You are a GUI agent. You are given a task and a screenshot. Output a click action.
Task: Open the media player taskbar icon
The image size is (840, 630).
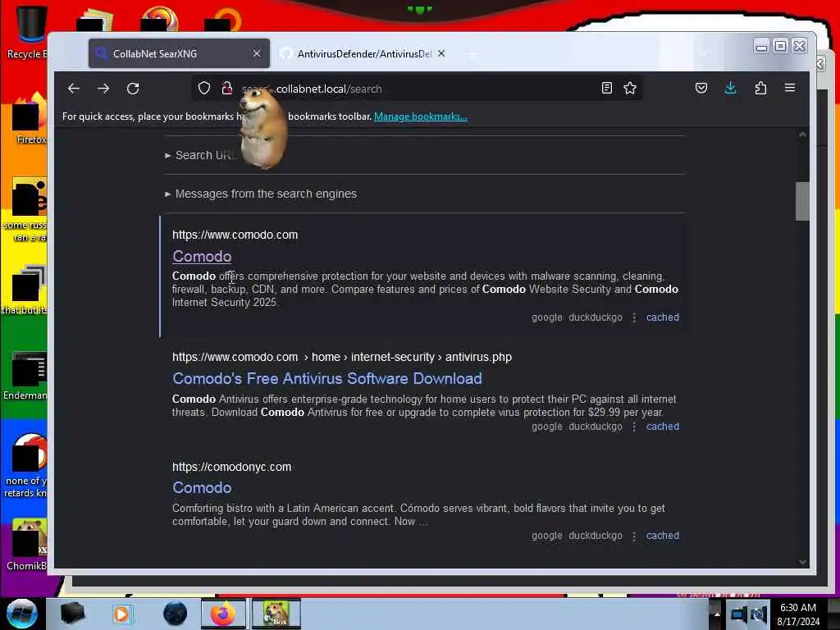point(121,614)
